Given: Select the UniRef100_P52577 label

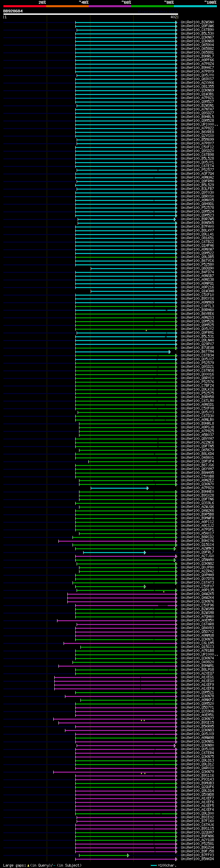Looking at the screenshot, I should 197,170.
